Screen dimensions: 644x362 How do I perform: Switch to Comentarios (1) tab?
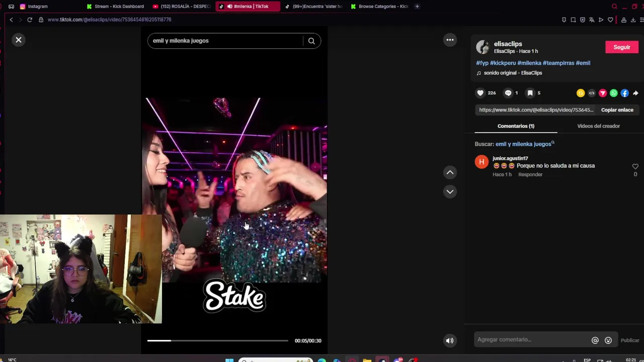pyautogui.click(x=516, y=126)
